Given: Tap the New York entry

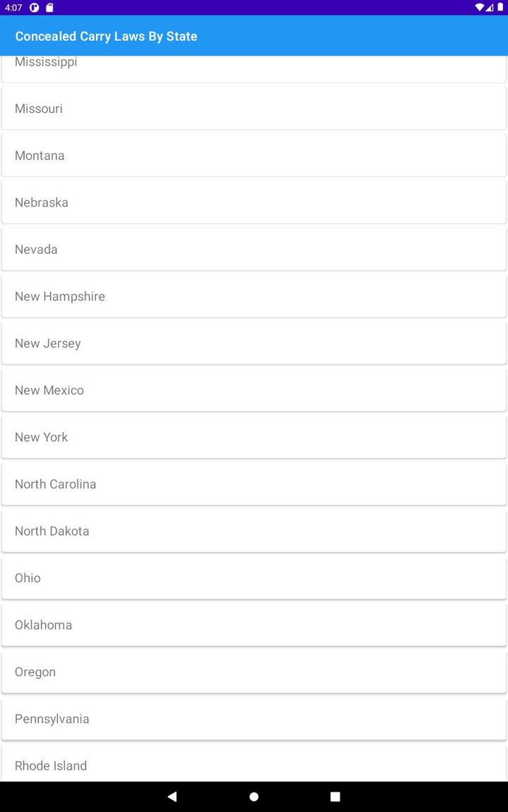Looking at the screenshot, I should 254,437.
